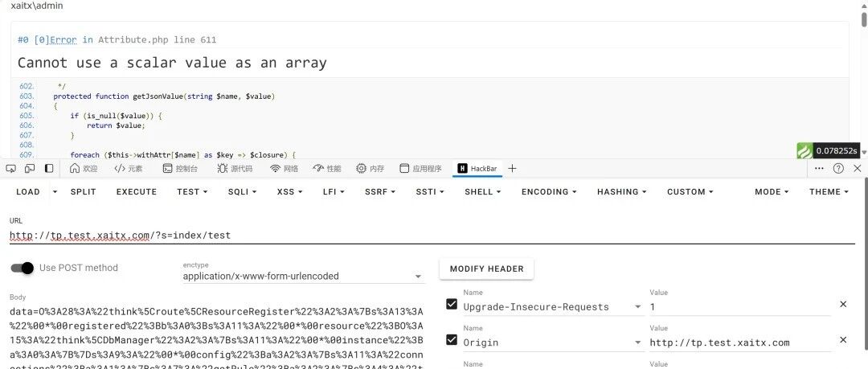
Task: Open the CUSTOM dropdown menu
Action: coord(690,191)
